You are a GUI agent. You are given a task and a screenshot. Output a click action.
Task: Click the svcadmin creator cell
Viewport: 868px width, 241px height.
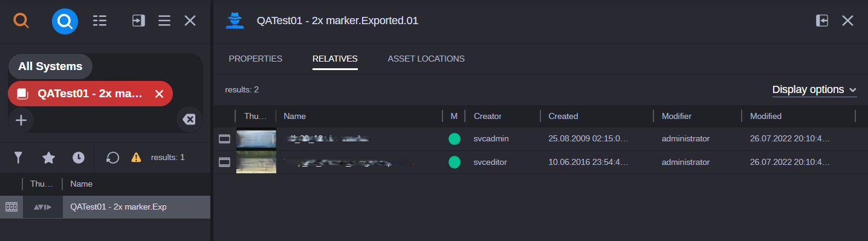491,139
